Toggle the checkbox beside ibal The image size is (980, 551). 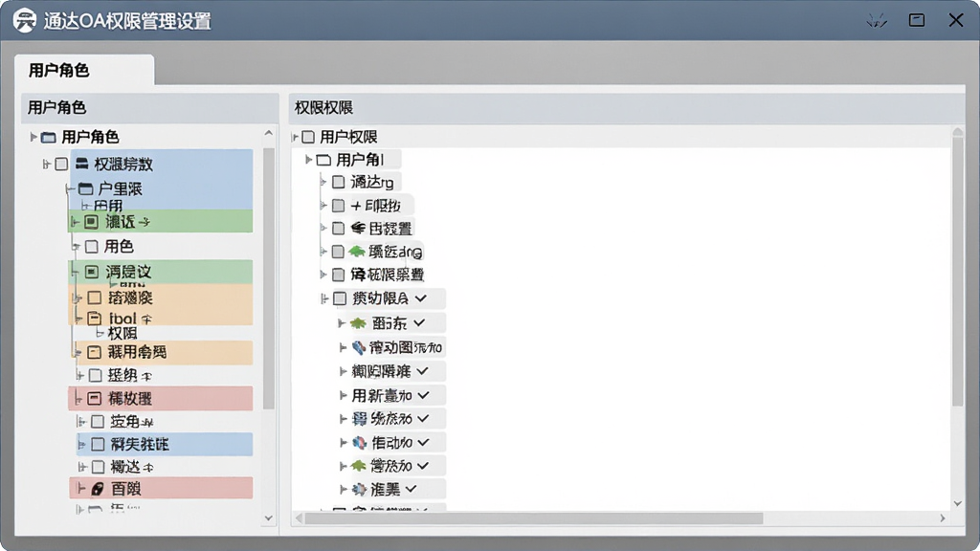pyautogui.click(x=95, y=319)
